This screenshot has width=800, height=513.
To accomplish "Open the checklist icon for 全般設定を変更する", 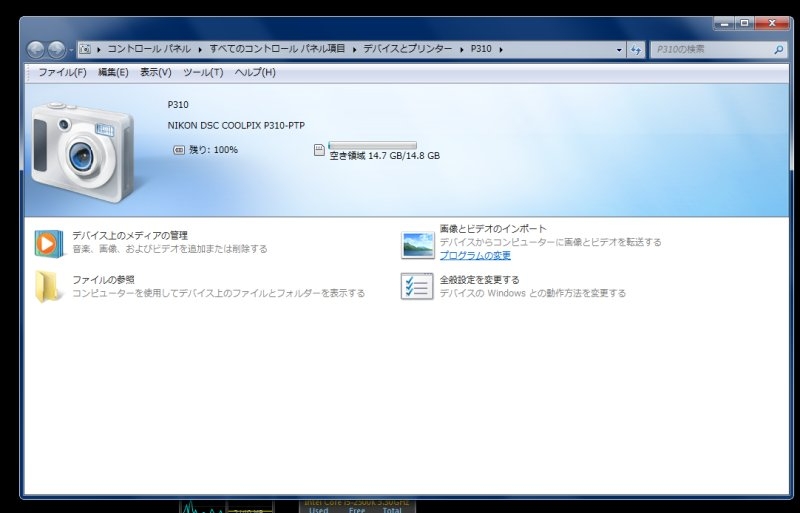I will (417, 286).
